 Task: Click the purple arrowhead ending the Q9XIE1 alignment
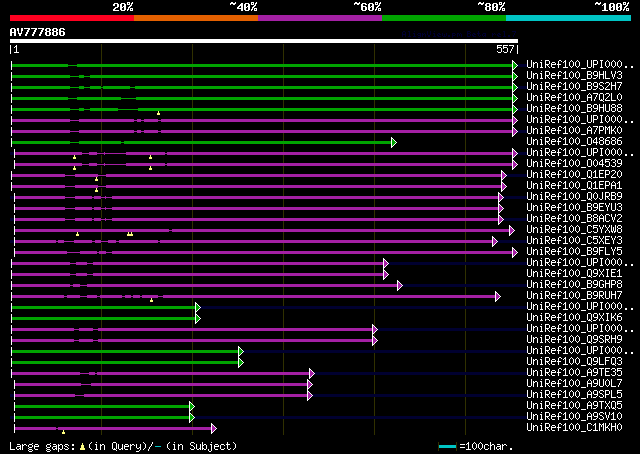click(x=386, y=274)
